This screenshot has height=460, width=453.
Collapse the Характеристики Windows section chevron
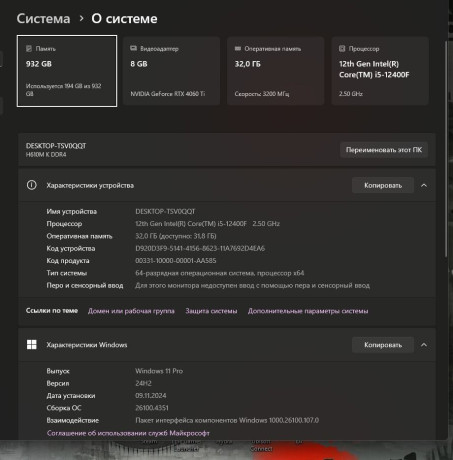click(x=424, y=345)
